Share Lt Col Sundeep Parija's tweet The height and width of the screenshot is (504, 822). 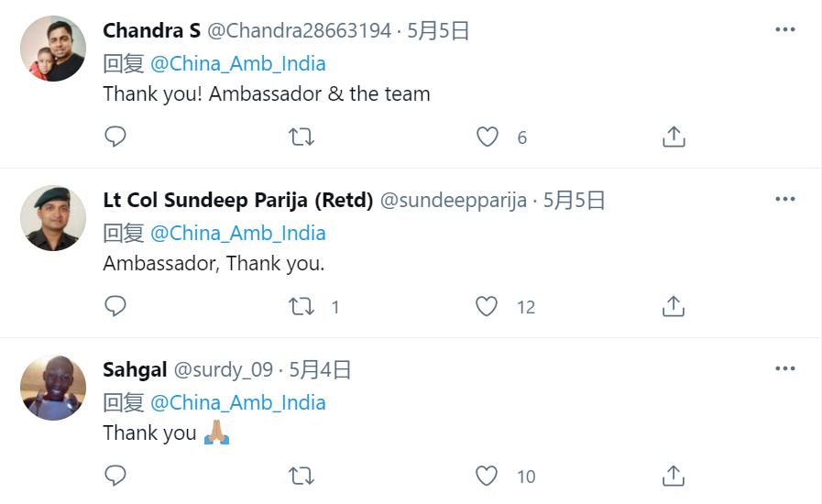click(x=674, y=306)
